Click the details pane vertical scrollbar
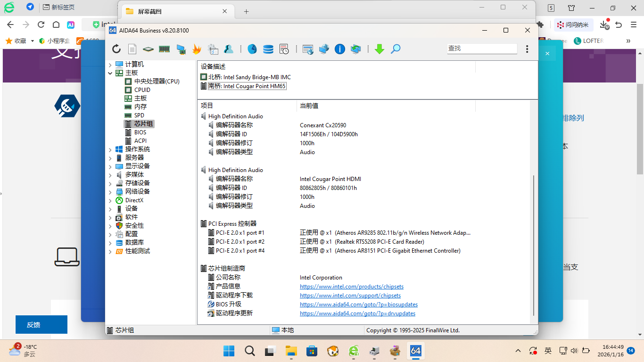 pyautogui.click(x=534, y=245)
